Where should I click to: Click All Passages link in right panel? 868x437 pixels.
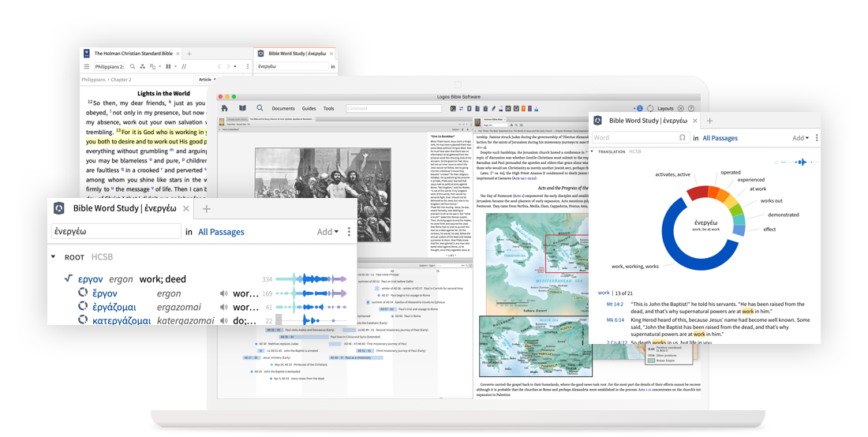(x=720, y=138)
